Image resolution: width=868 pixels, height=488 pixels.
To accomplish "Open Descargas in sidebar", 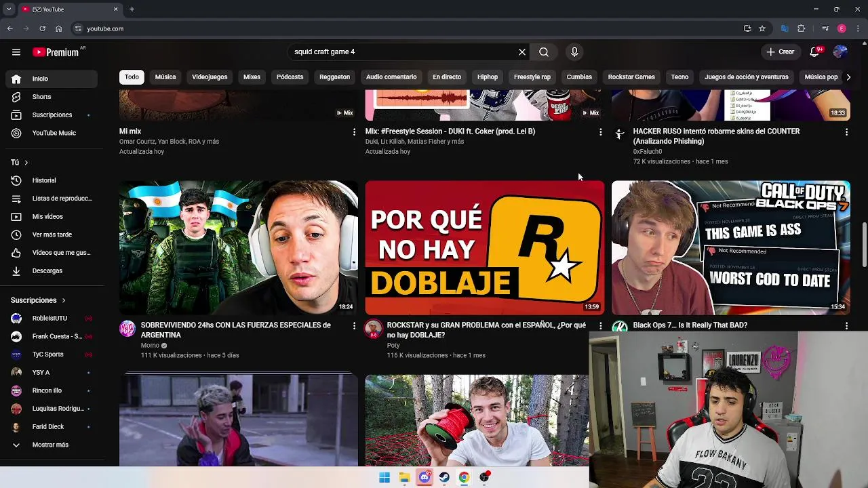I will point(50,270).
